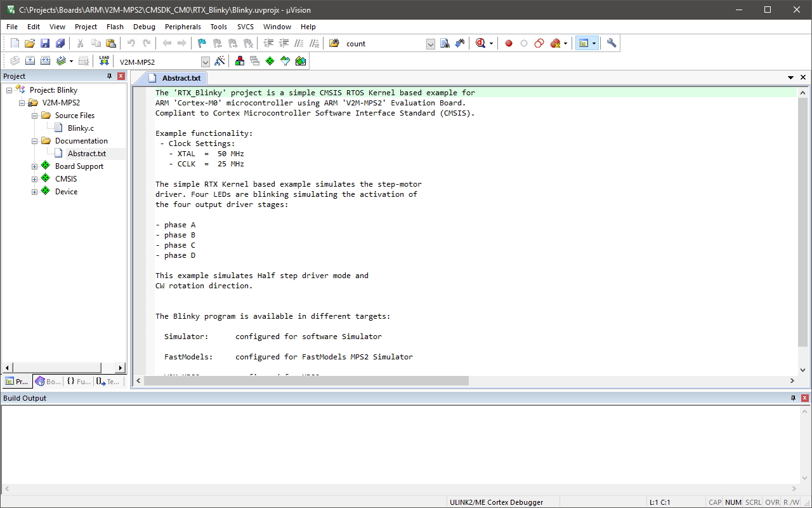This screenshot has height=508, width=812.
Task: Click the Batch Build icon
Action: 61,61
